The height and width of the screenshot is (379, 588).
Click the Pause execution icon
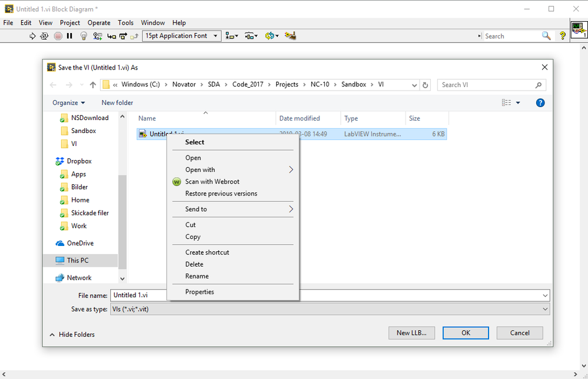[x=69, y=36]
